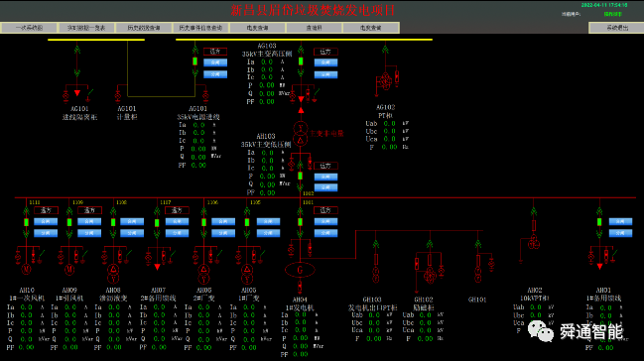This screenshot has width=644, height=361.
Task: Select AH01 feeder breaker green symbol
Action: tap(599, 222)
